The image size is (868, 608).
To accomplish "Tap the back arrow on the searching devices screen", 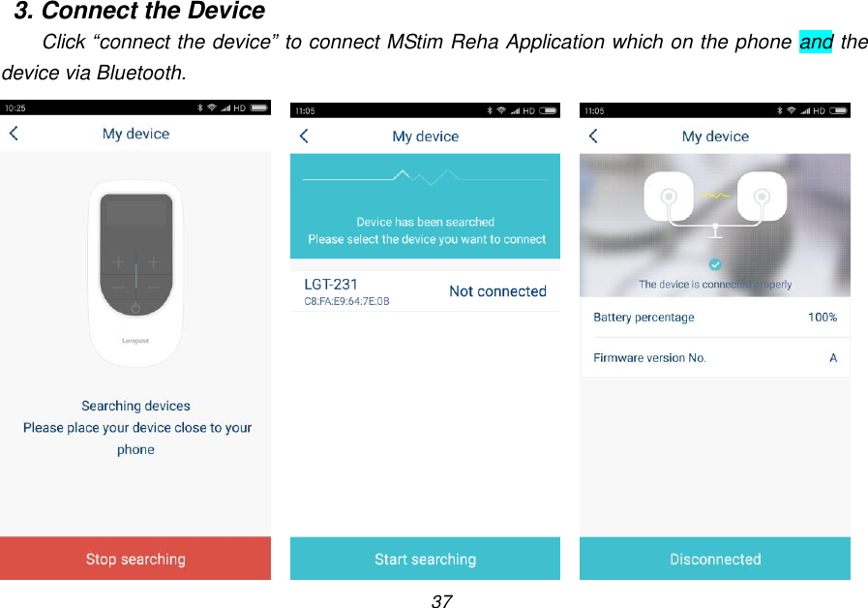I will [14, 134].
